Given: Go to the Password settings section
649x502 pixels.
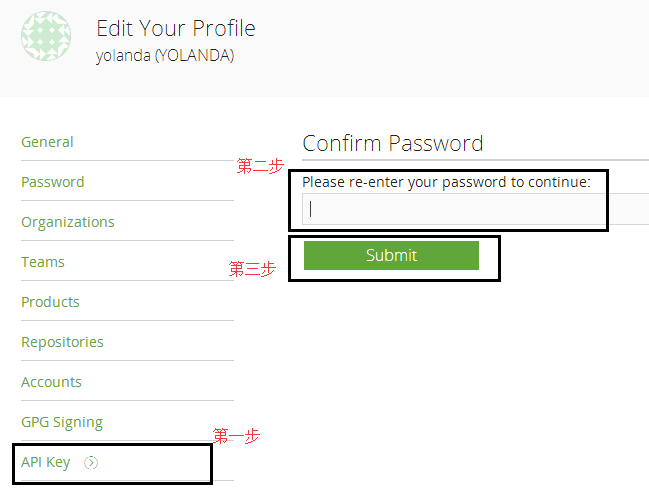Looking at the screenshot, I should click(x=53, y=182).
